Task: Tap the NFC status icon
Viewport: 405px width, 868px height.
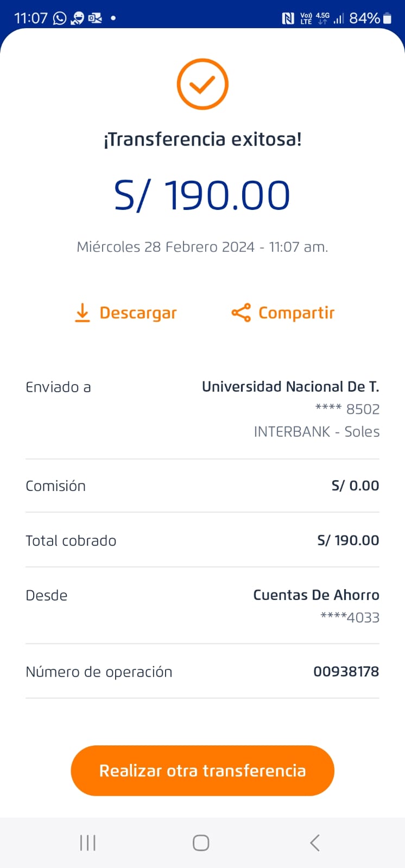Action: [288, 18]
